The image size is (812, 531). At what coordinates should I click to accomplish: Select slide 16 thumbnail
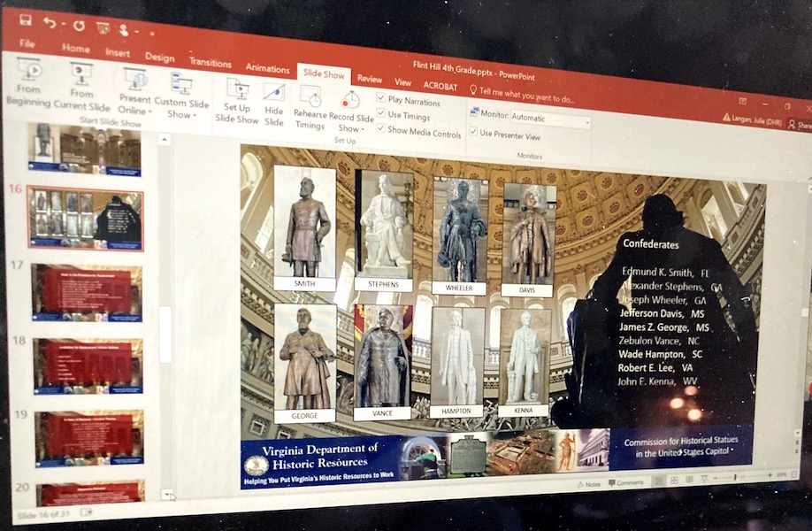coord(86,218)
